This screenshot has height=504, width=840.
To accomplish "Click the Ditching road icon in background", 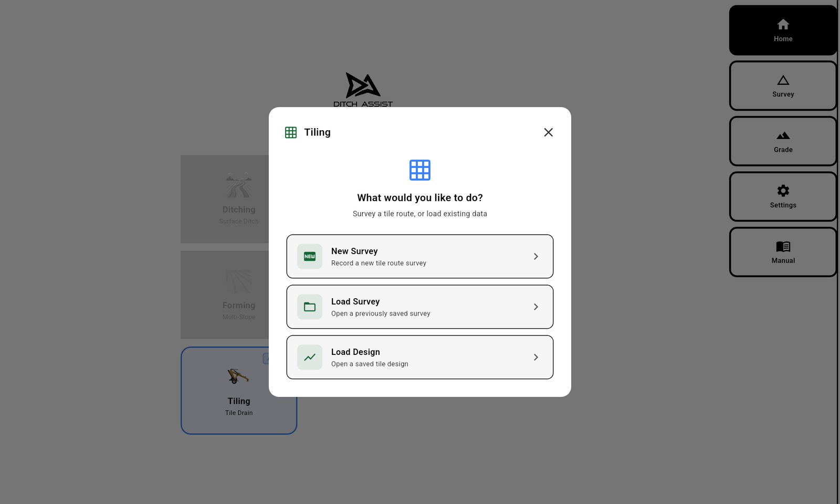I will click(x=239, y=185).
